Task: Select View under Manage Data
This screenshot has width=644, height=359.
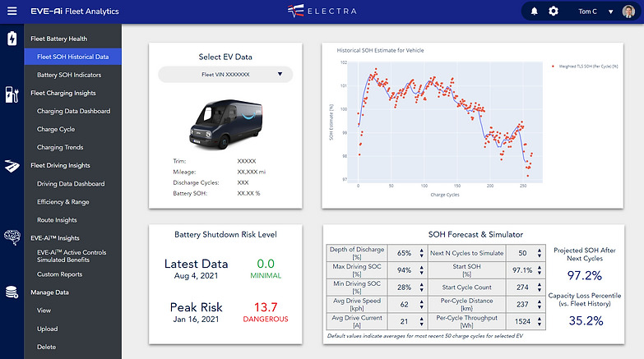Action: [44, 311]
